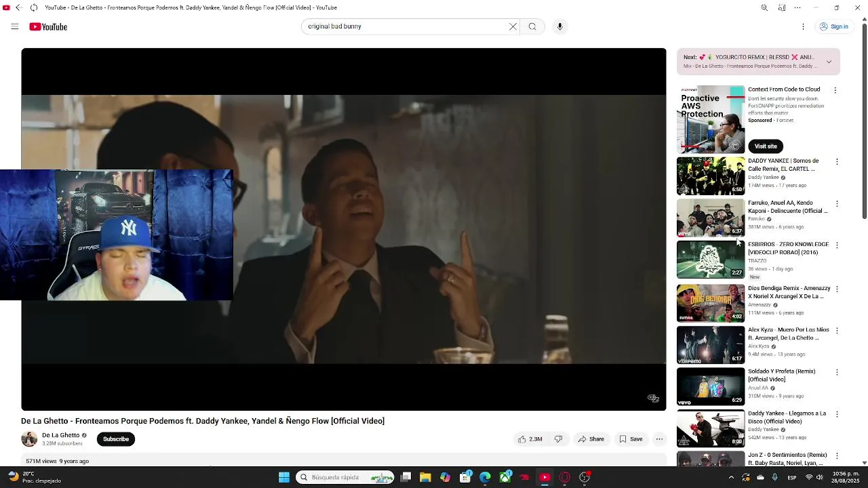868x488 pixels.
Task: Show hidden system tray icons
Action: click(x=731, y=477)
